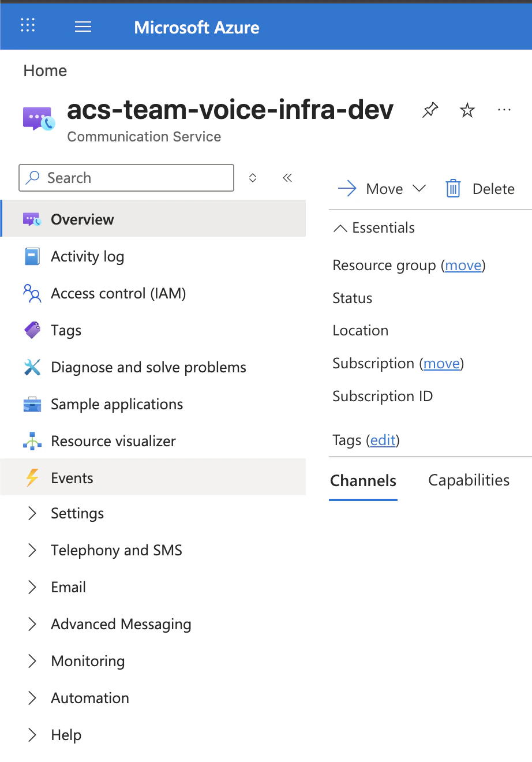
Task: Click the Location label
Action: (x=361, y=331)
